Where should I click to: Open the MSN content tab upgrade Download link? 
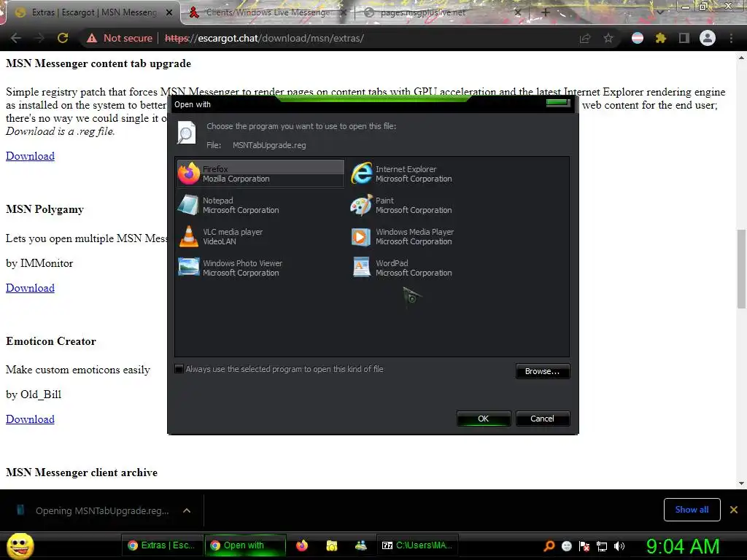[30, 156]
